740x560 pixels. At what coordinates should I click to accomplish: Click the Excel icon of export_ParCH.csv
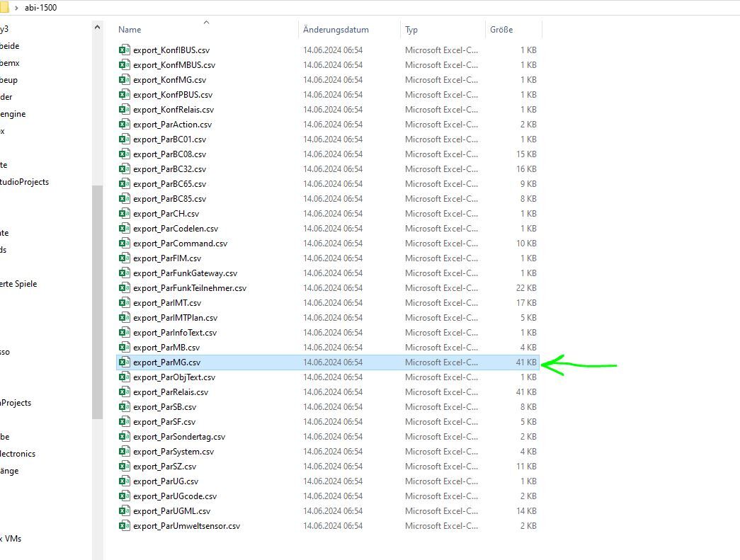pos(124,213)
